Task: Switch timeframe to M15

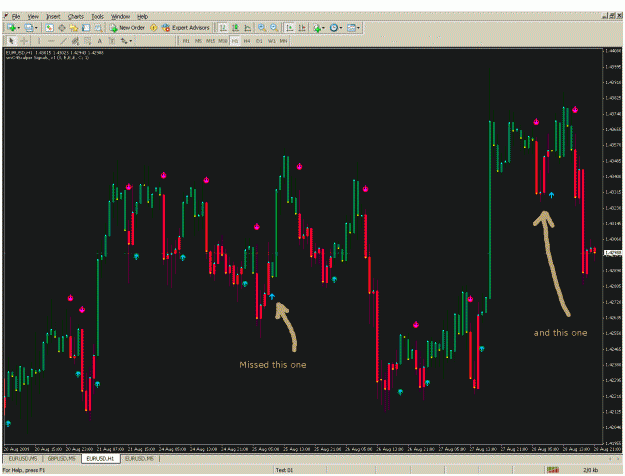Action: (210, 41)
